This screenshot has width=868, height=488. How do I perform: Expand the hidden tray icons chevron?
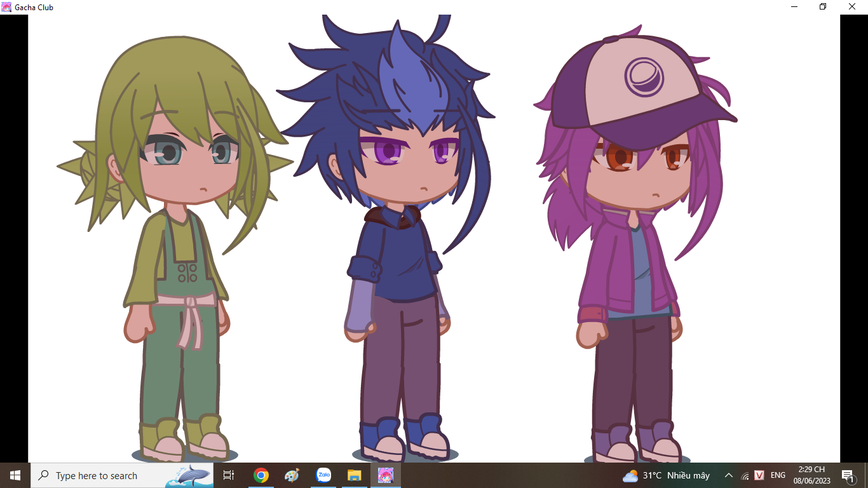pyautogui.click(x=729, y=475)
